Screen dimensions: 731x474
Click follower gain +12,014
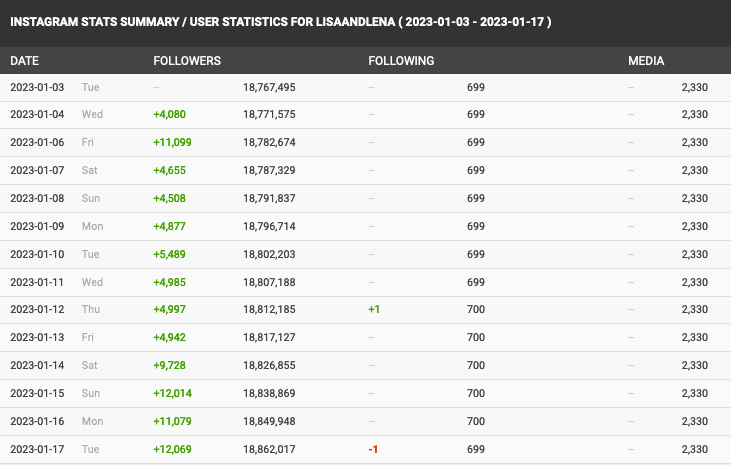point(172,393)
